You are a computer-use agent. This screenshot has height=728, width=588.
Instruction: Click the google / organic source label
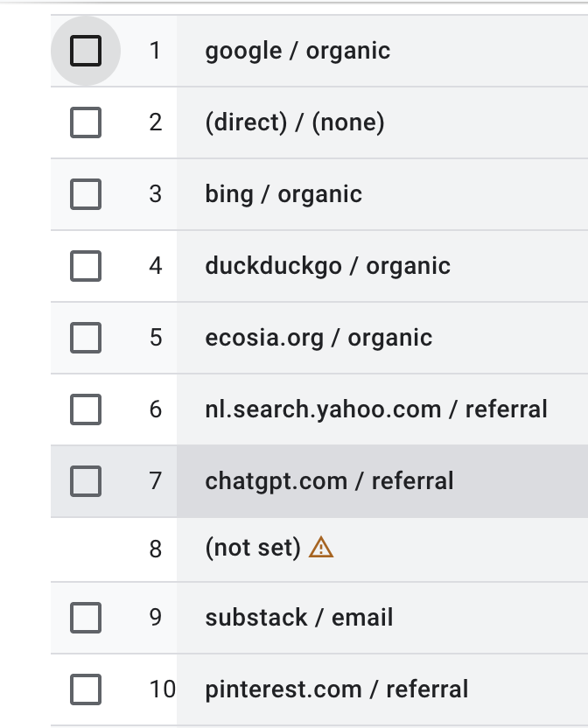pyautogui.click(x=297, y=51)
